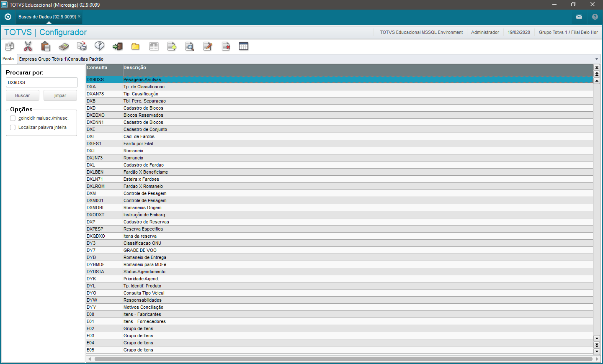Select the DYDSTA Status Agendamento row

coord(340,272)
